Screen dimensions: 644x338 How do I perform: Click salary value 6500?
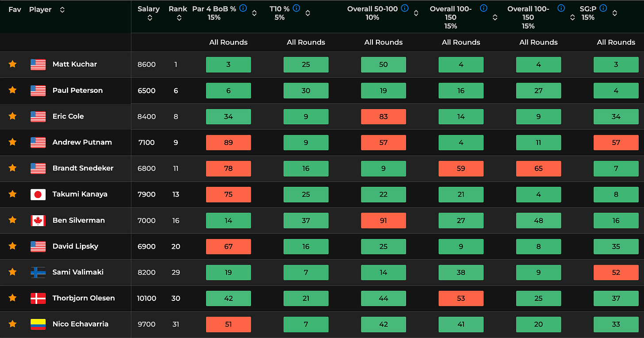pos(146,91)
